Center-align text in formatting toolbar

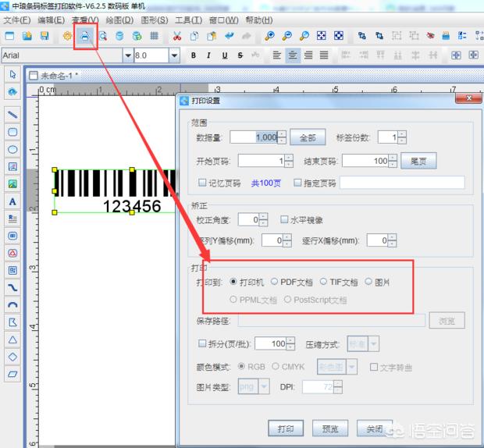coord(293,55)
